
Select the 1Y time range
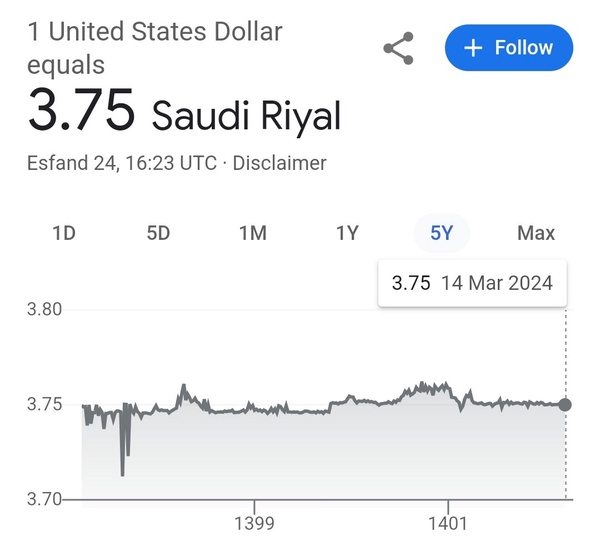point(347,233)
